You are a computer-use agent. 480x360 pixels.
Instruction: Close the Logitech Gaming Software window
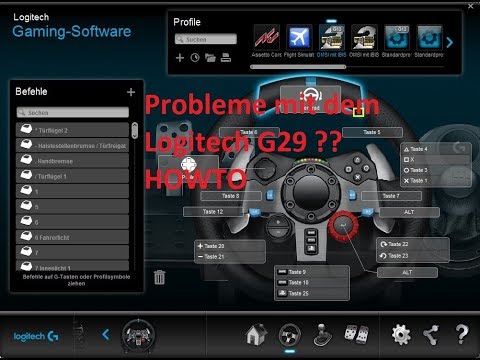click(471, 6)
